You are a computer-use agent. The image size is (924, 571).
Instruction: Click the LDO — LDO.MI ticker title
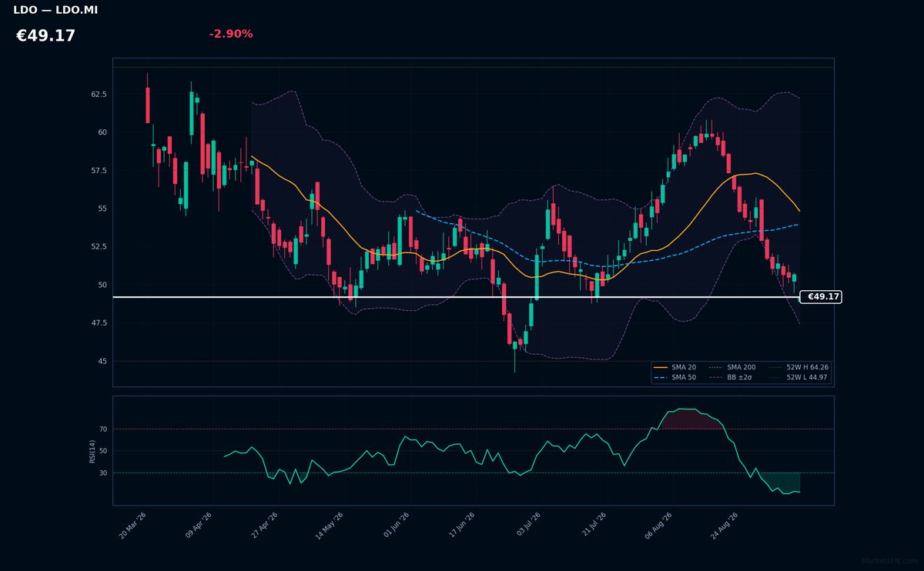tap(55, 10)
